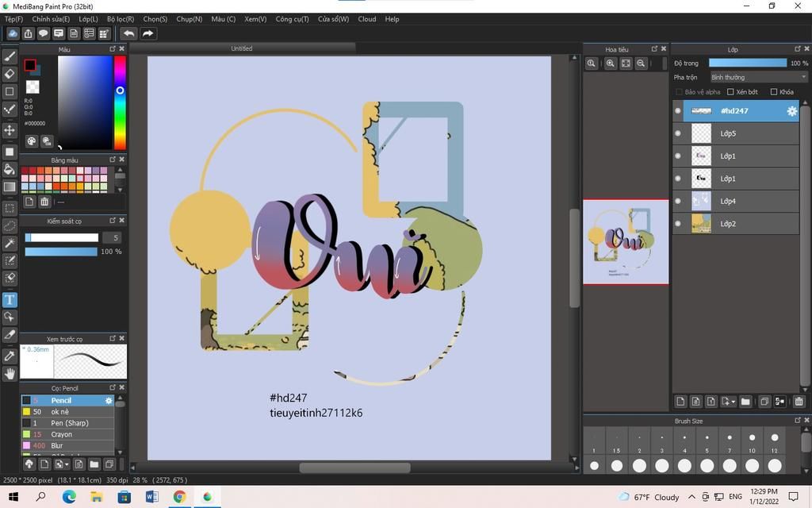This screenshot has height=508, width=812.
Task: Click the new layer icon in Layer panel
Action: [x=680, y=401]
